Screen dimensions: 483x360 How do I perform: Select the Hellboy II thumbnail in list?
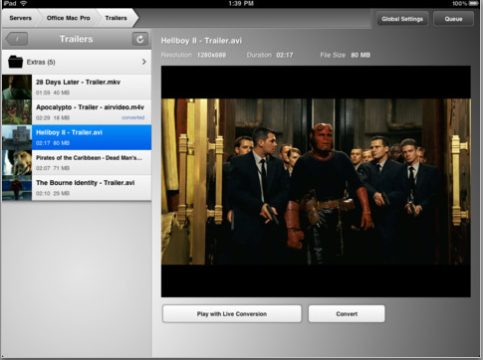[x=17, y=137]
